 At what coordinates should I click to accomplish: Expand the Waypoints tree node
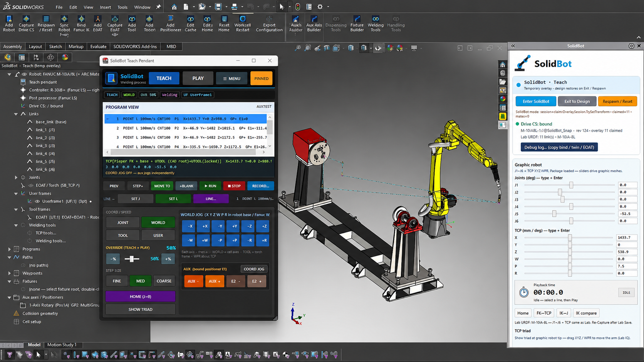(x=9, y=273)
